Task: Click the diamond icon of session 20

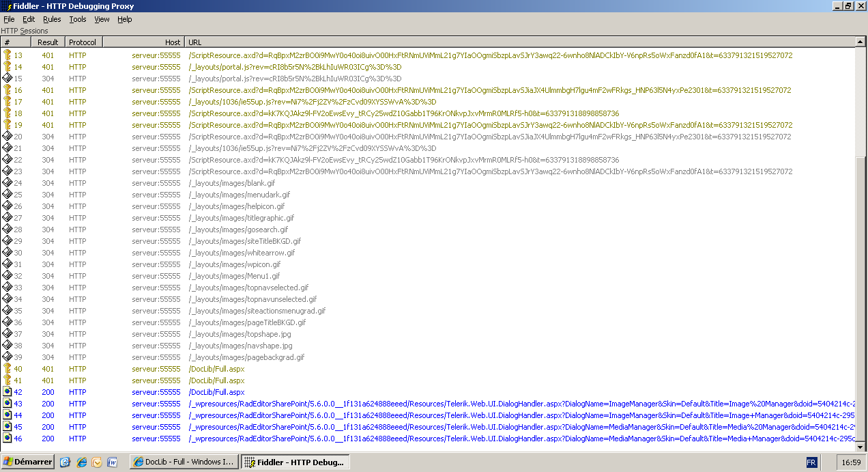Action: [x=7, y=137]
